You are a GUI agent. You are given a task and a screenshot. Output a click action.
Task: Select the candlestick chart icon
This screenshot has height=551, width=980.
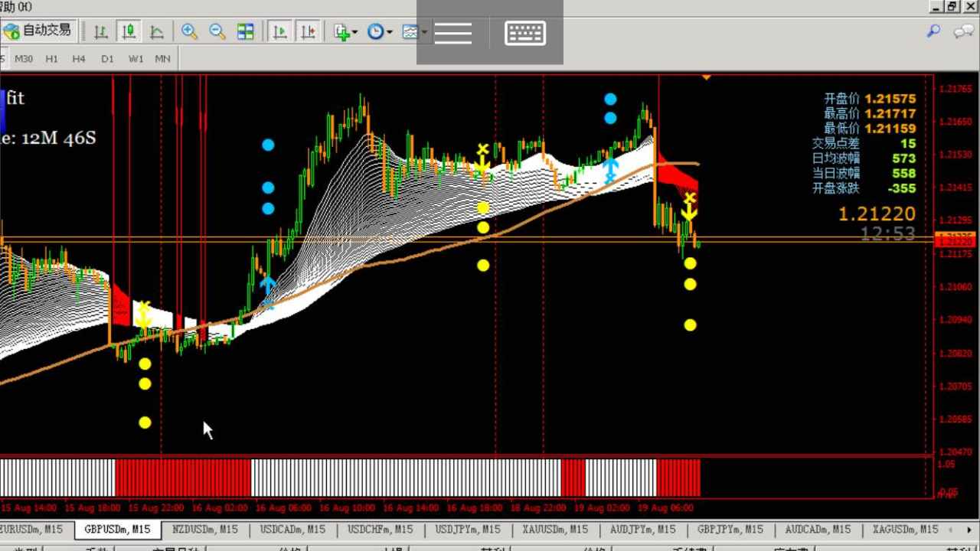(x=129, y=31)
